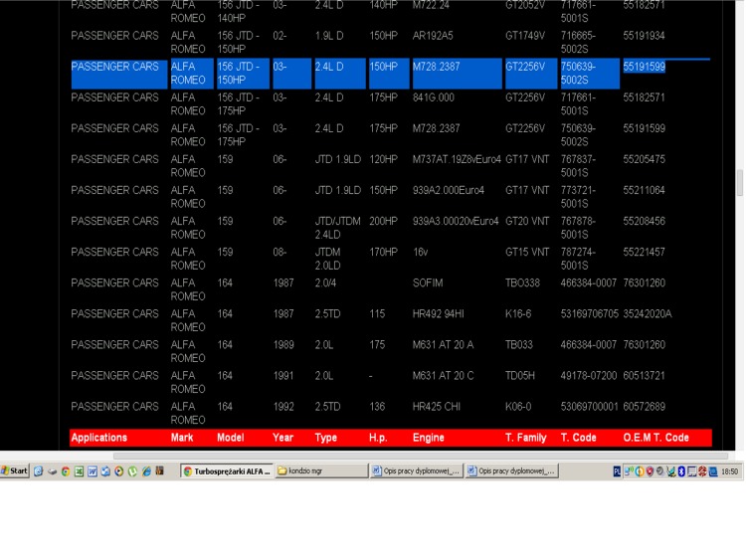Screen dimensions: 746x560
Task: Click the red globe tray icon
Action: coord(702,471)
